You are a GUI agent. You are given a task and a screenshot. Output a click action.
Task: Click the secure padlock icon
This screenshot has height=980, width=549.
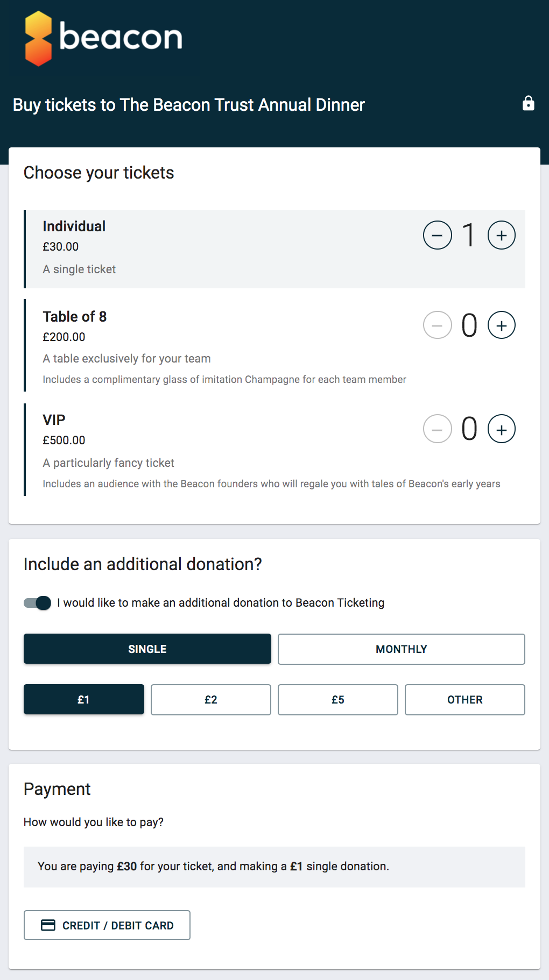point(529,103)
